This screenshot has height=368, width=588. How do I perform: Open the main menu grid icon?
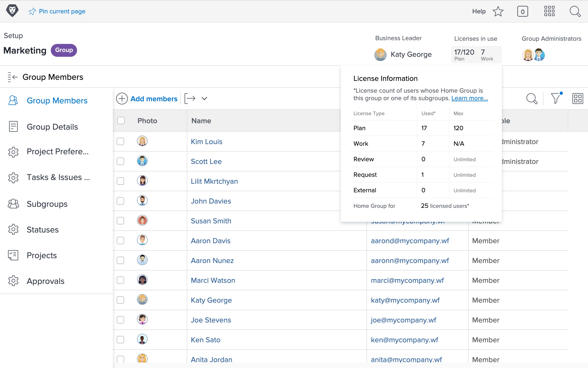(x=549, y=11)
